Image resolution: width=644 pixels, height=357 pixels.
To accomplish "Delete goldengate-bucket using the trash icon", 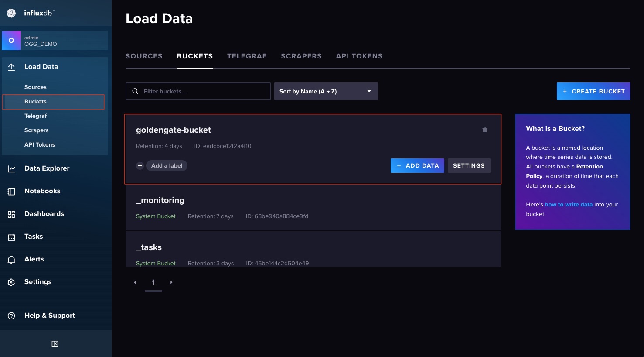I will click(484, 130).
